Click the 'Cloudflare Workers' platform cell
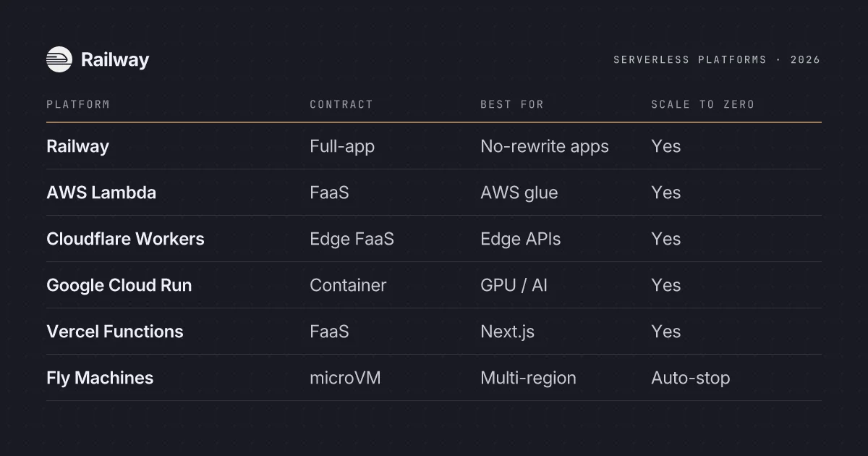This screenshot has height=456, width=868. click(125, 239)
